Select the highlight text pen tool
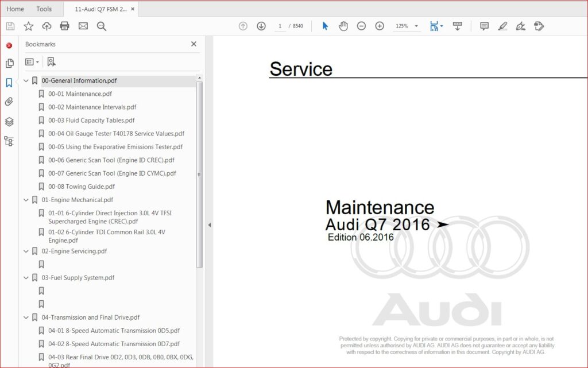Viewport: 588px width, 368px height. click(502, 26)
